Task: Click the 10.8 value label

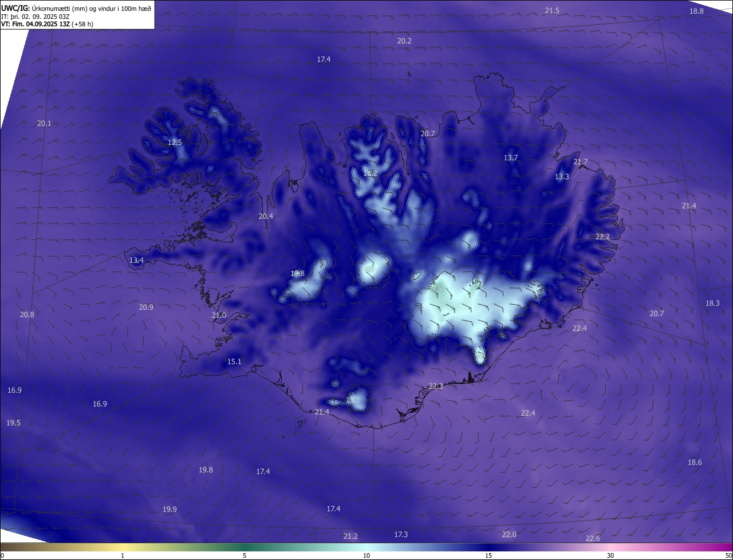Action: pos(297,274)
